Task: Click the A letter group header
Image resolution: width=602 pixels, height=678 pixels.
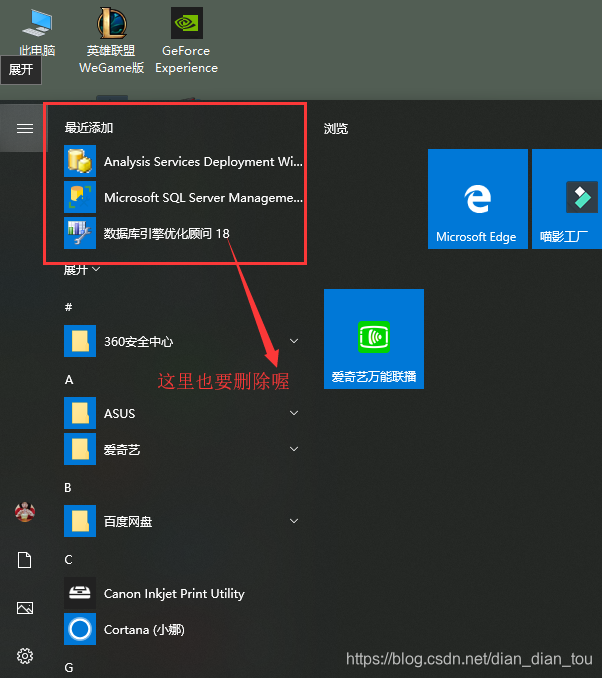Action: pos(69,380)
